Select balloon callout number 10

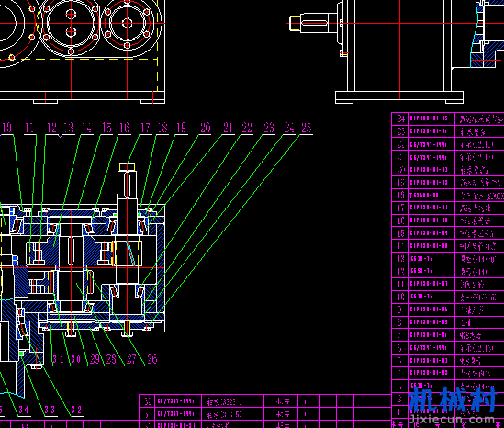point(6,128)
